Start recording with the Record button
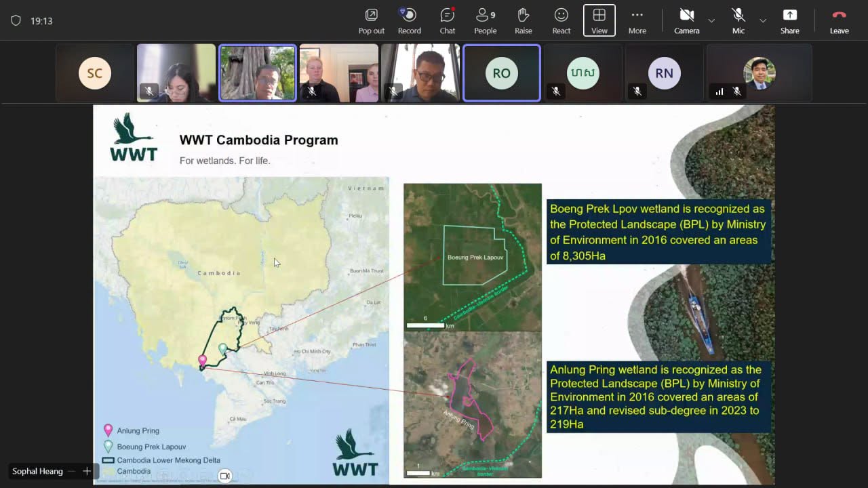Viewport: 868px width, 488px height. tap(409, 21)
